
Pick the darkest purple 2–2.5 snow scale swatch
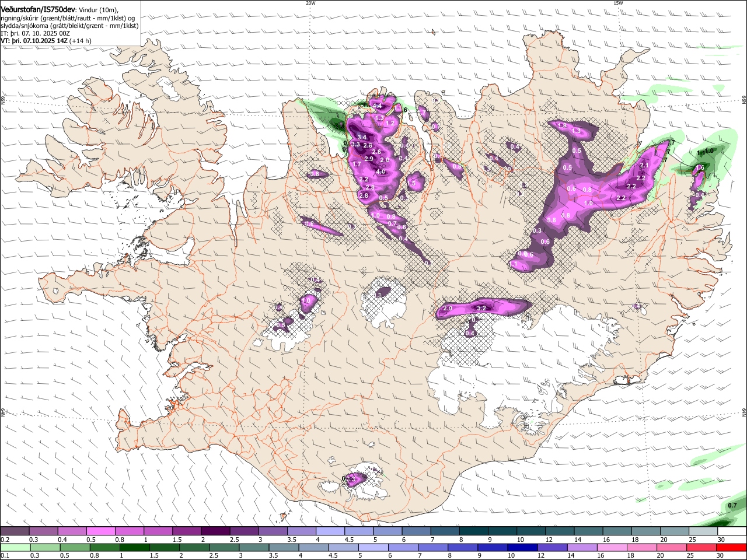(215, 531)
